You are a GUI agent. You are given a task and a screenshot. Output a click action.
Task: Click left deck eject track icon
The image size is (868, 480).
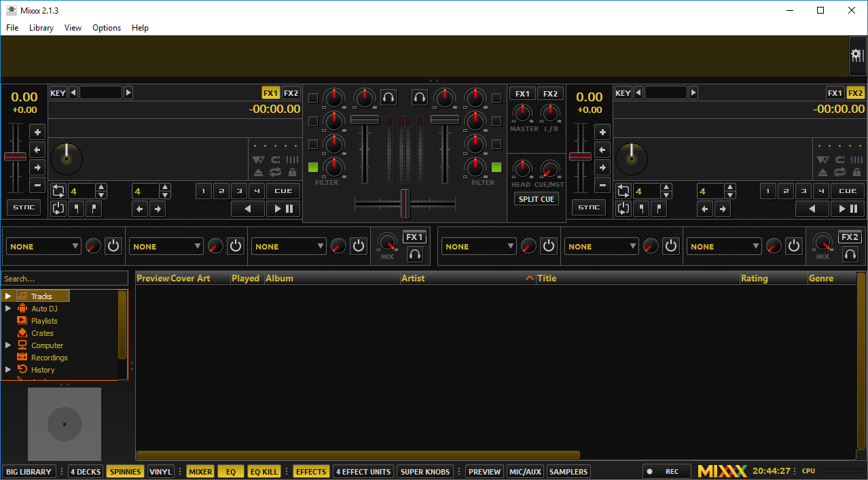pos(258,173)
